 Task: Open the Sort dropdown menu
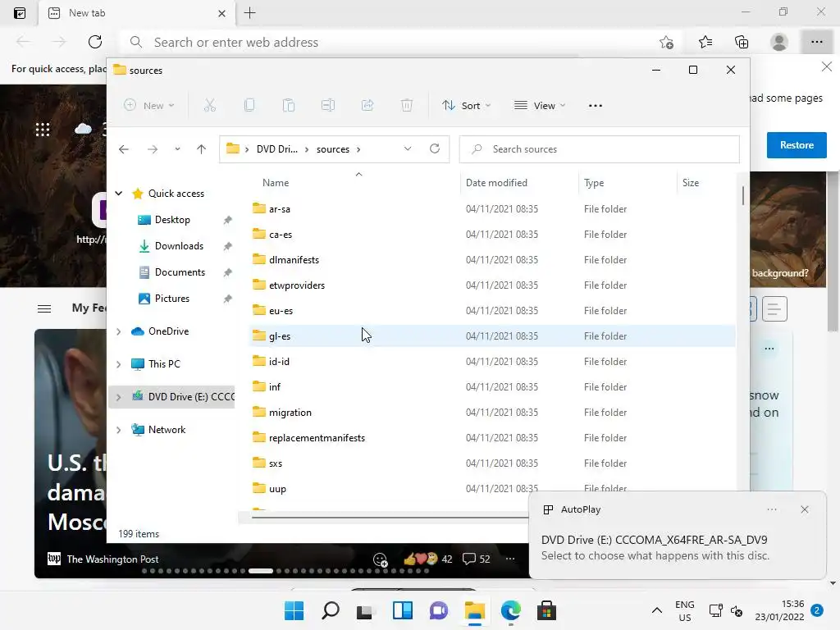[x=466, y=106]
